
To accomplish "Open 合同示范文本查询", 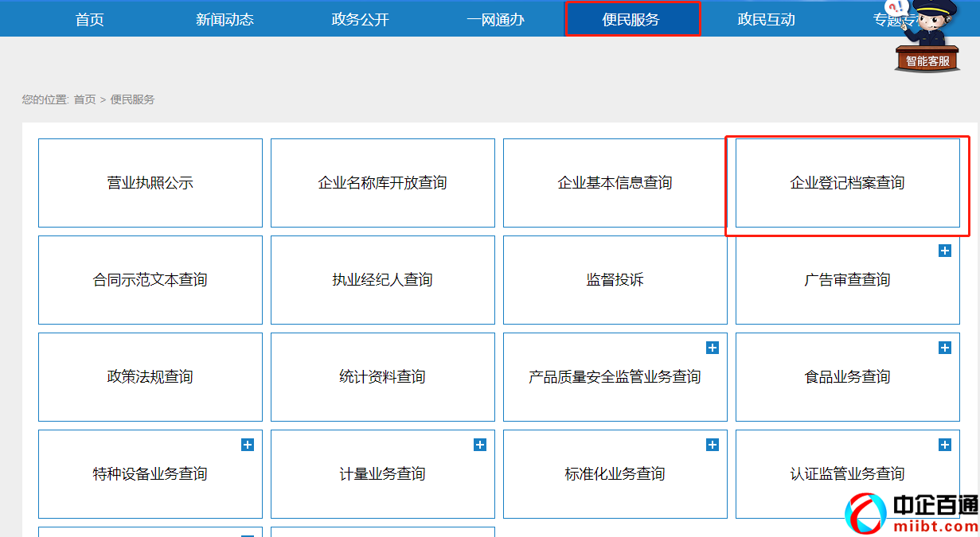I will tap(150, 280).
